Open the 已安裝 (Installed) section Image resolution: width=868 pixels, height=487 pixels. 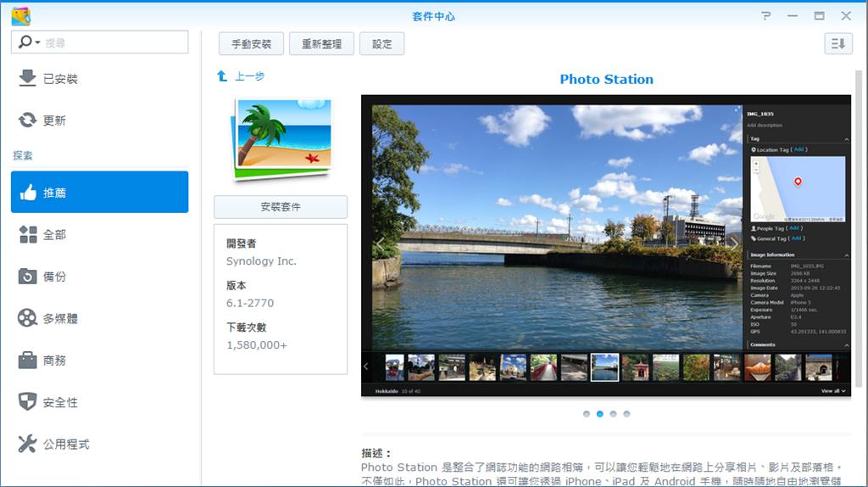click(100, 79)
